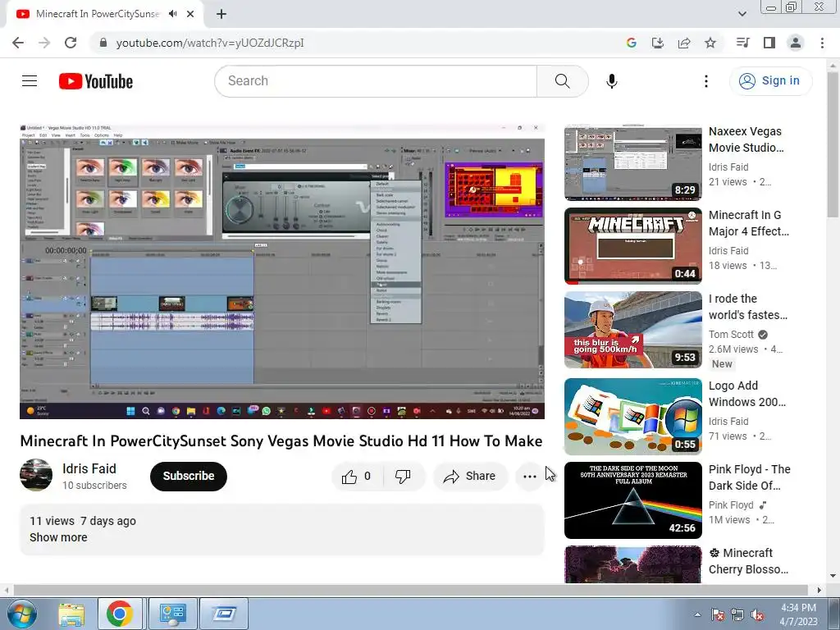Start voice search with the microphone

611,81
